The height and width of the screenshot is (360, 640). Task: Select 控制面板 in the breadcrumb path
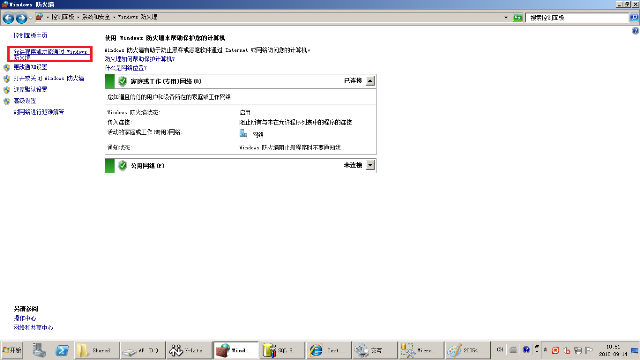[x=62, y=17]
